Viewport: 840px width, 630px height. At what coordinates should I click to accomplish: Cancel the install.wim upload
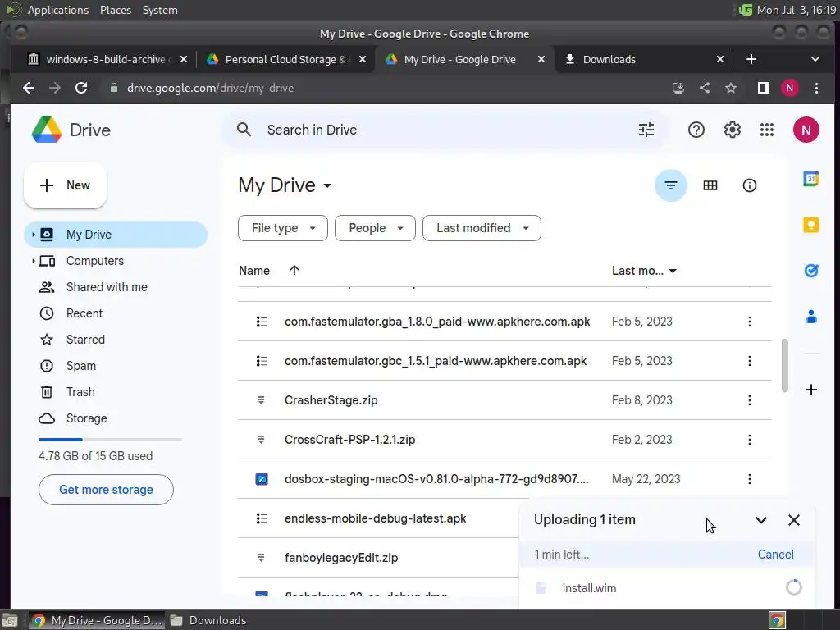click(775, 555)
